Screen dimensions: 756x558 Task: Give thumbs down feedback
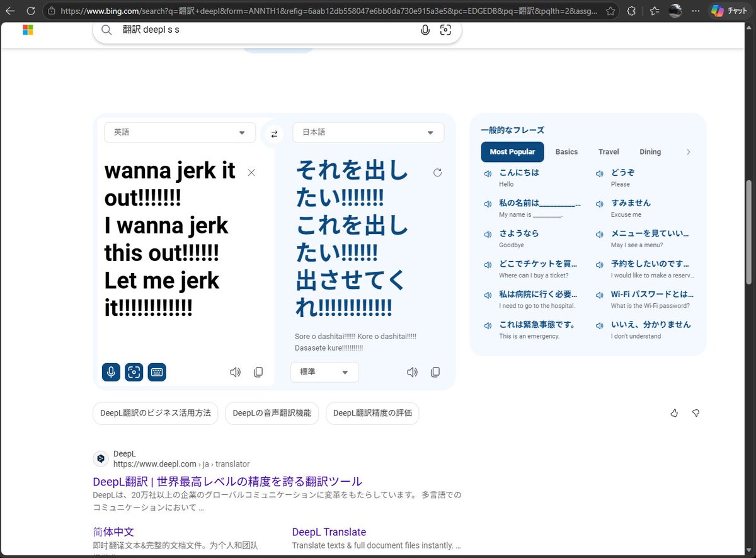696,413
